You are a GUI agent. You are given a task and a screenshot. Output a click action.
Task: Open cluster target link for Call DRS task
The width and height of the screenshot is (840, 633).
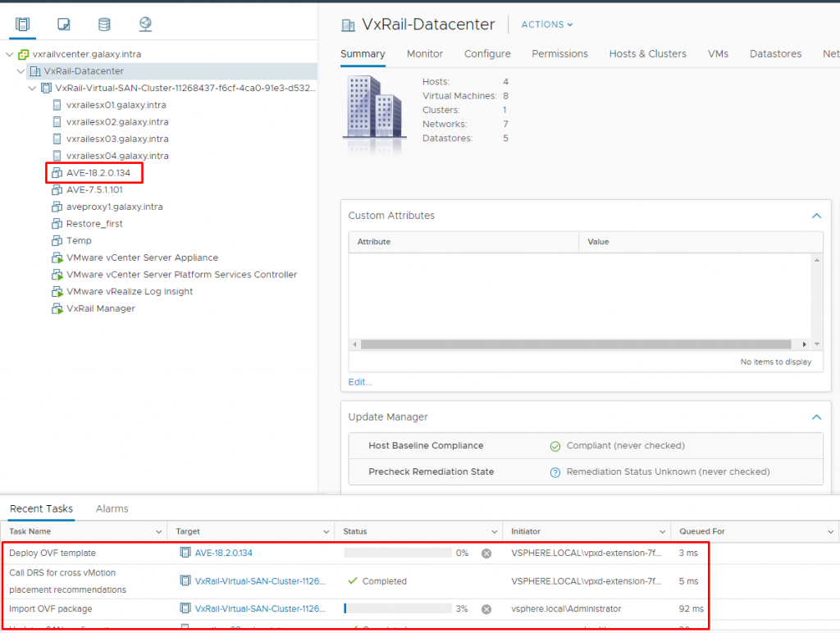click(260, 581)
